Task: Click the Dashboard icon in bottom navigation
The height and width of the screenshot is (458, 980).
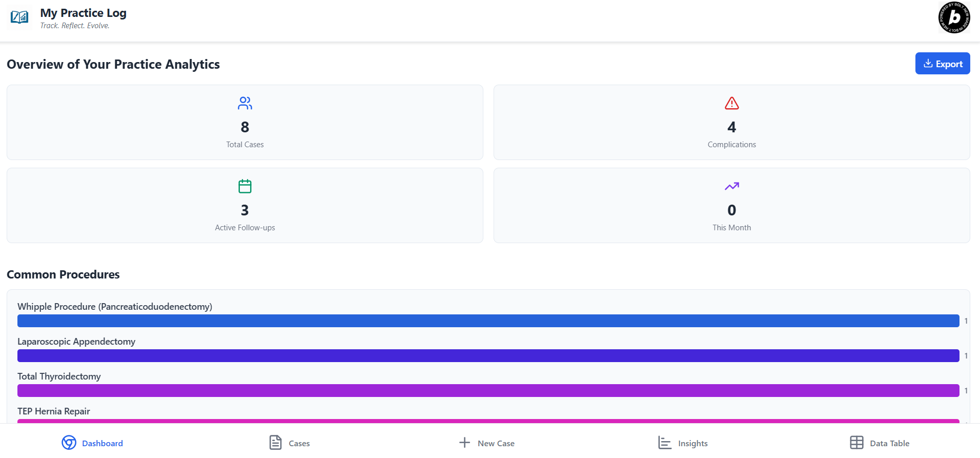Action: (69, 443)
